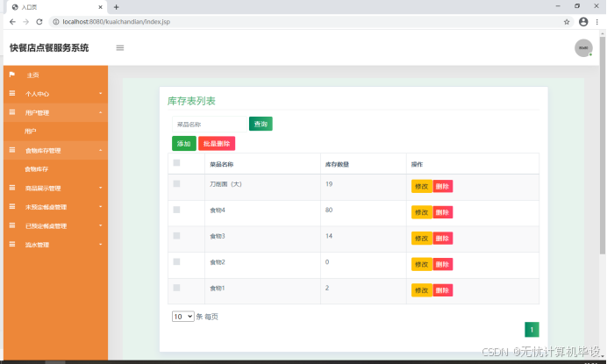Viewport: 607px width, 364px height.
Task: Expand 个人中心 using its chevron arrow
Action: (101, 93)
